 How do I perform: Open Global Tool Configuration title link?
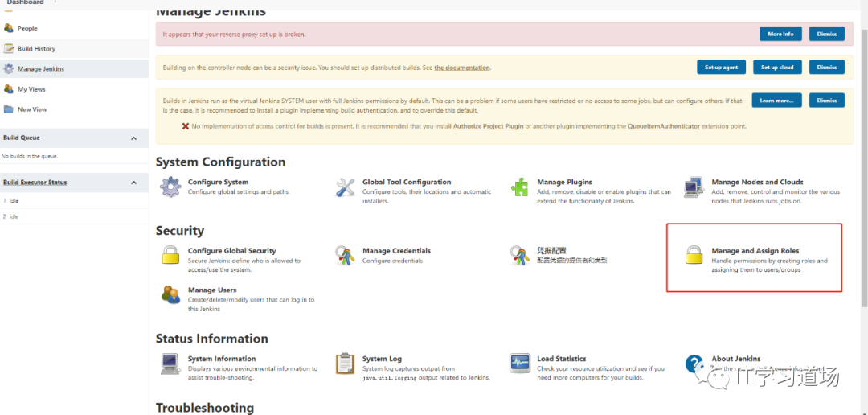pos(407,182)
